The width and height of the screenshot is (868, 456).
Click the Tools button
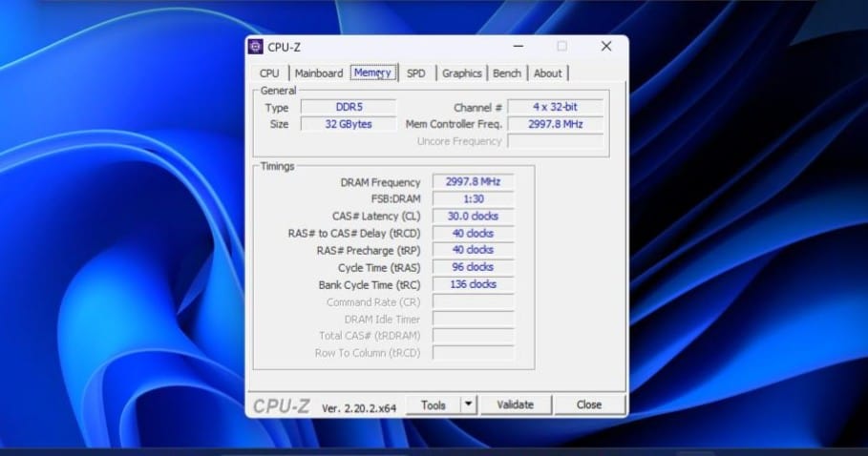(x=433, y=405)
